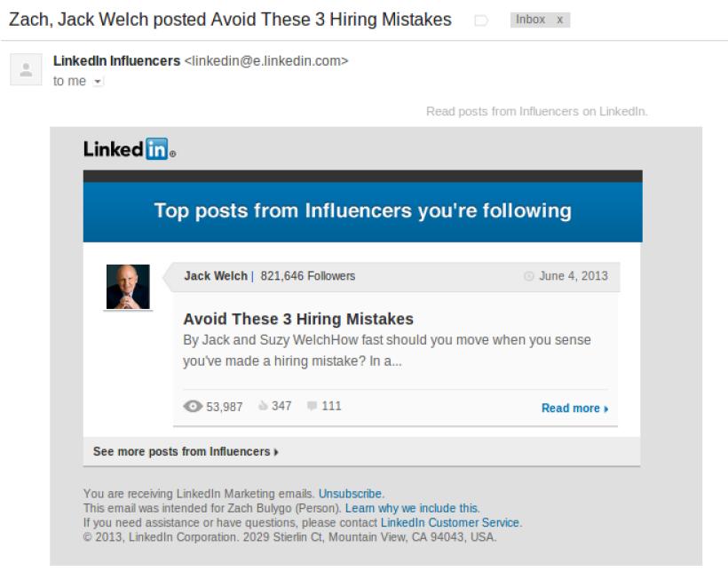Click the Unsubscribe link
This screenshot has width=728, height=579.
point(351,494)
